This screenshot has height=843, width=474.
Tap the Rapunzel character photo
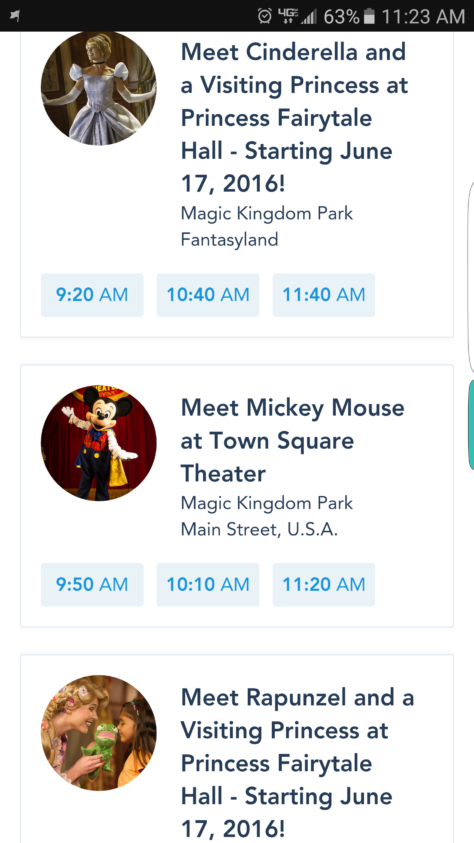tap(98, 733)
